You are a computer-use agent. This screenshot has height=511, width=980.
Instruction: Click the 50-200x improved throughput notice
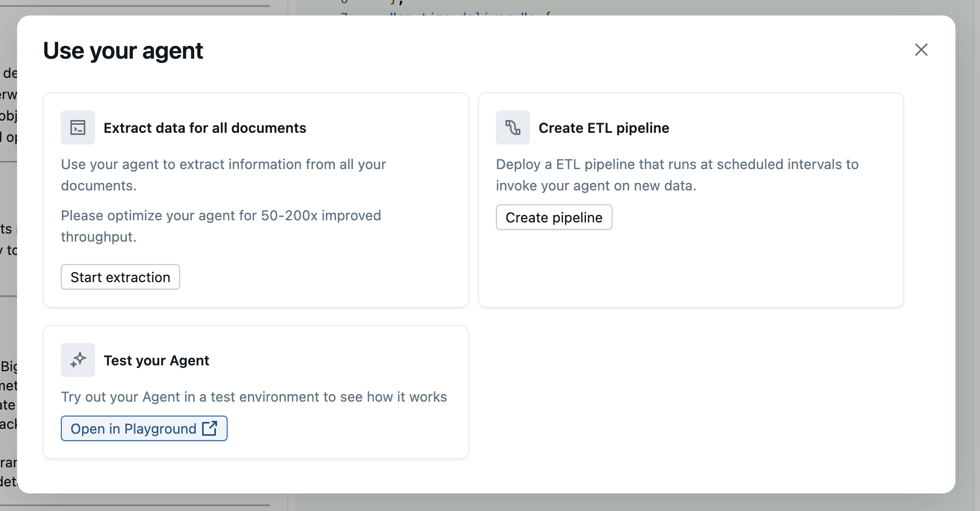221,226
